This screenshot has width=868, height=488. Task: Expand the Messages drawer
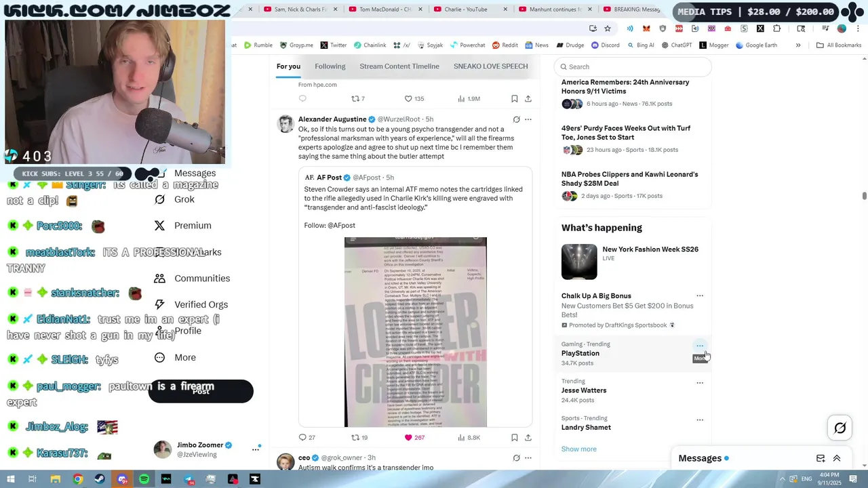(836, 459)
